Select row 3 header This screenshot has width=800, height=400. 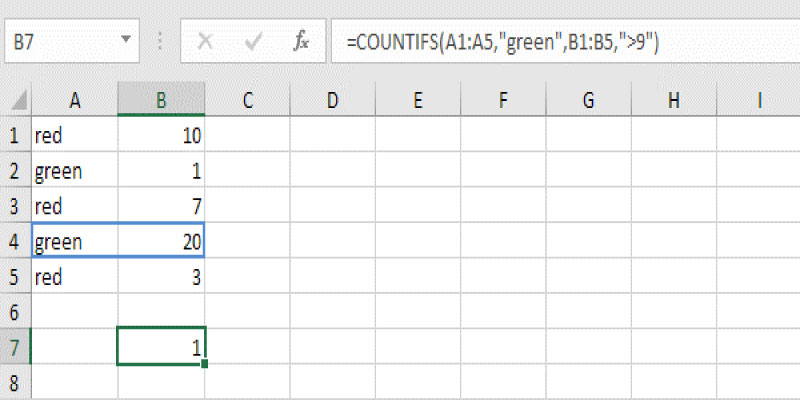[x=15, y=206]
